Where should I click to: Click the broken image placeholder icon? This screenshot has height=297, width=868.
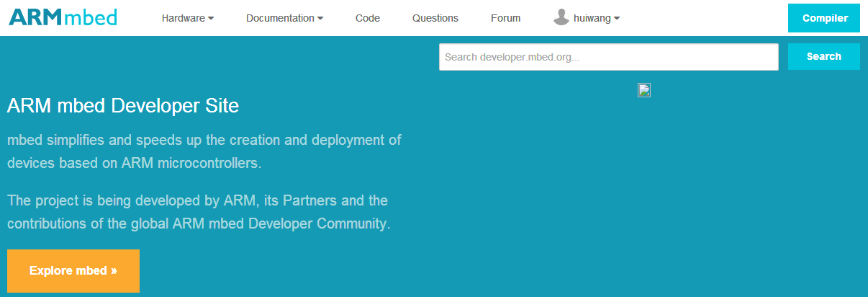coord(644,90)
